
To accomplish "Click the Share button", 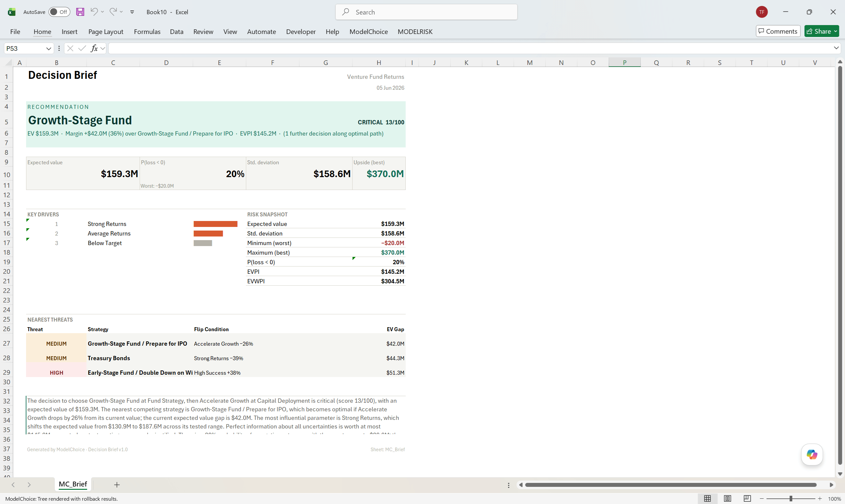I will [821, 31].
